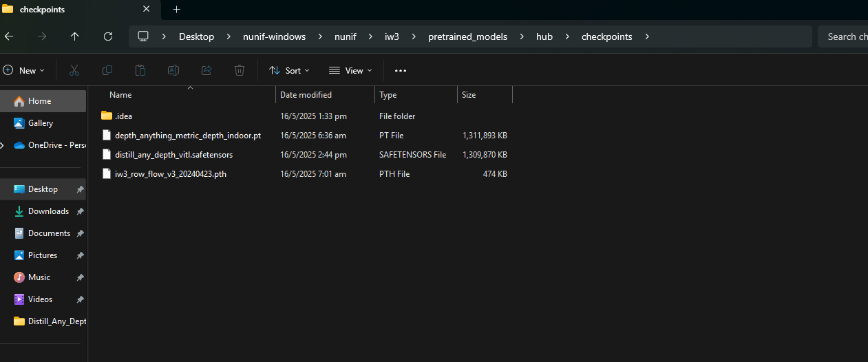This screenshot has height=362, width=868.
Task: Click the Share icon in toolbar
Action: coord(207,70)
